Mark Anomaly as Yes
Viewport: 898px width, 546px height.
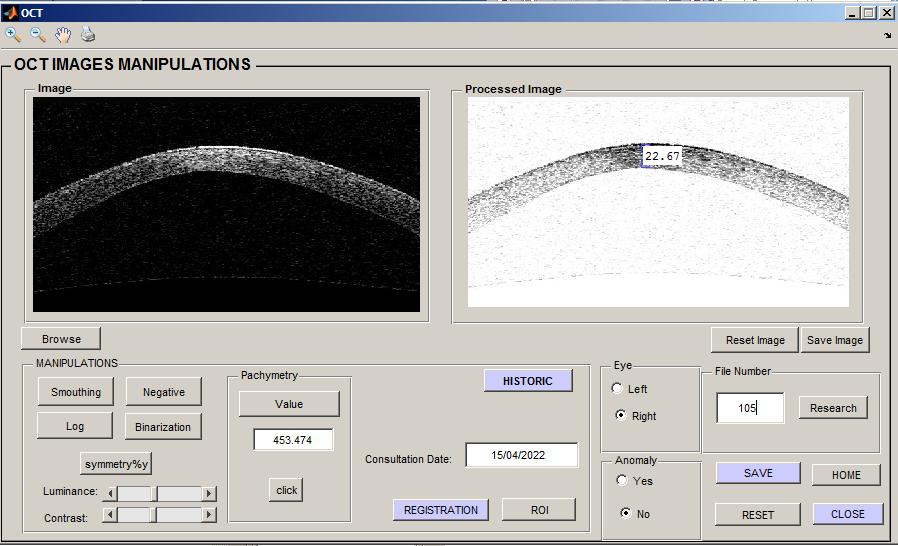click(x=622, y=481)
